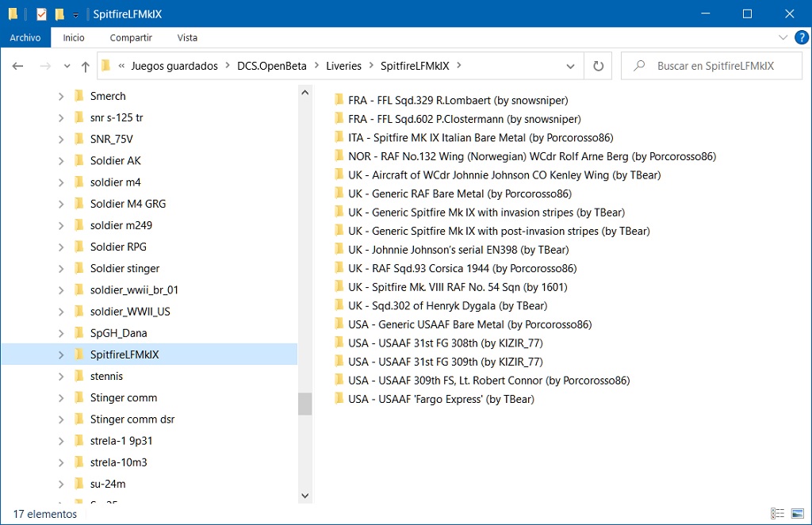
Task: Click the Buscar en SpitfireLFMkIX search box
Action: (711, 66)
